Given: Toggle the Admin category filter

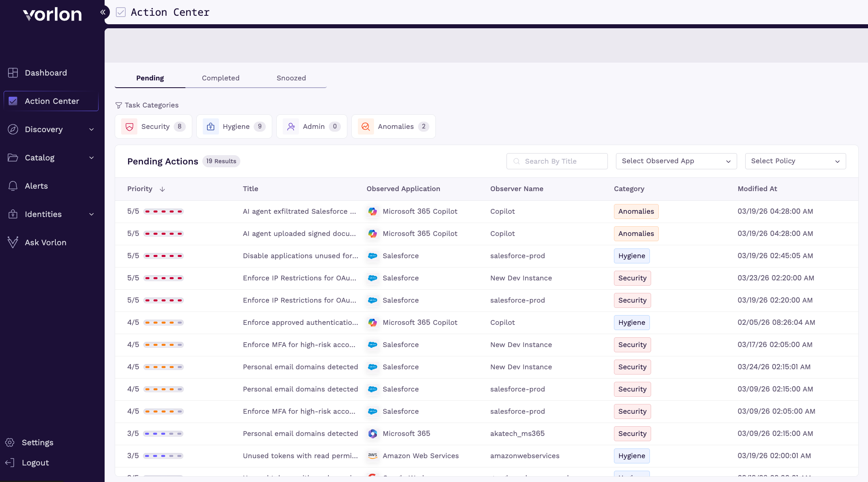Looking at the screenshot, I should pyautogui.click(x=311, y=126).
